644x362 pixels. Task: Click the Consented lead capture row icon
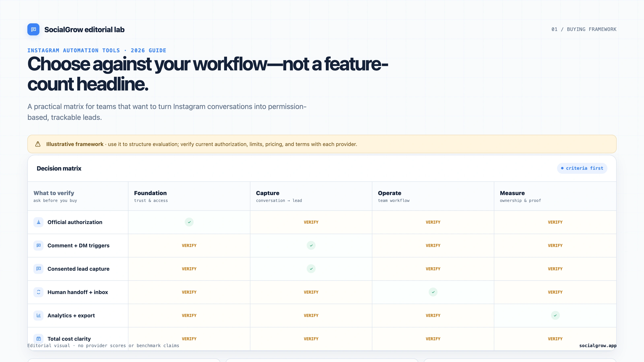click(38, 269)
